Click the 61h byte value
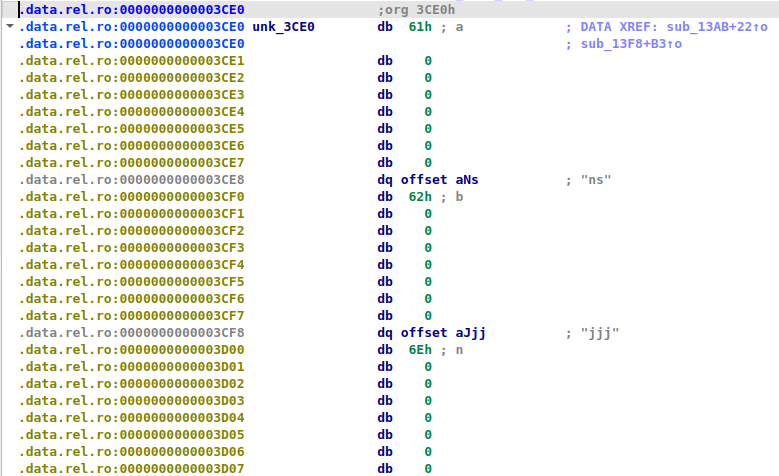Screen dimensions: 779x476 419,27
